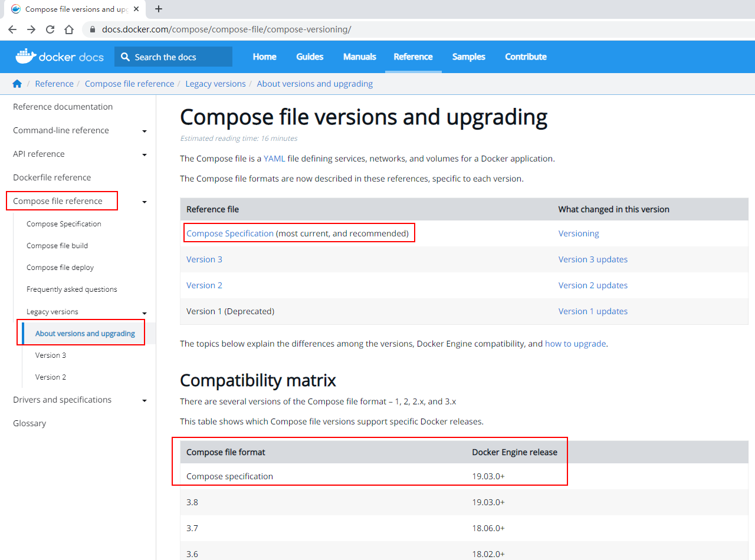Select Version 2 in sidebar

(x=51, y=377)
